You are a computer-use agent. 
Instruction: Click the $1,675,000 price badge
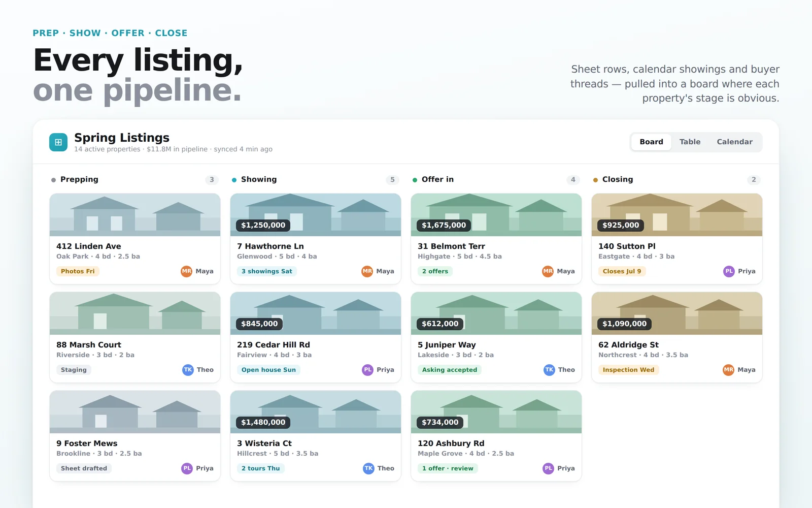444,225
